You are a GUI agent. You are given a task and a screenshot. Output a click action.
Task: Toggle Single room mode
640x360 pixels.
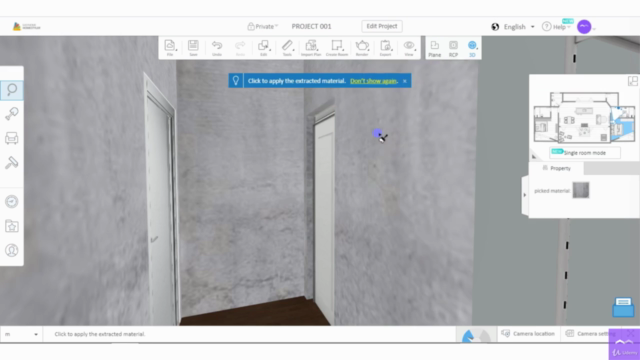(584, 153)
